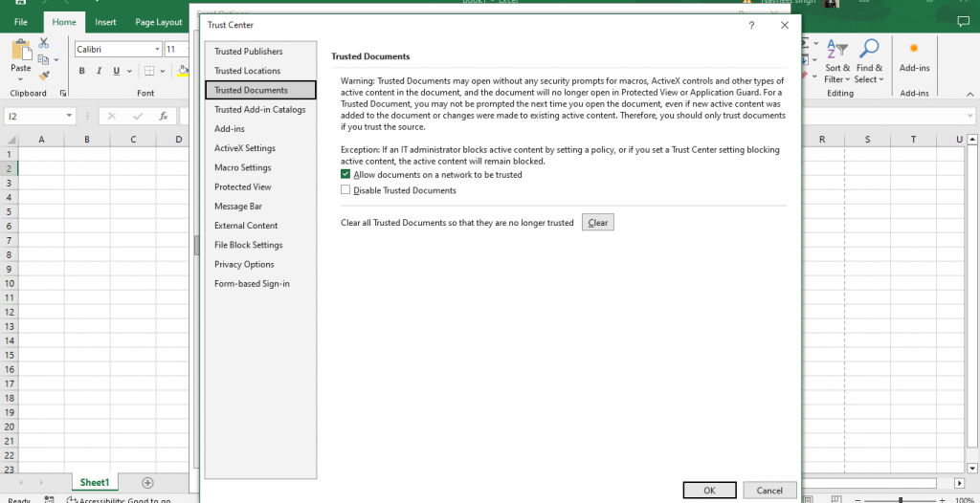Click the Cut scissors icon
Image resolution: width=980 pixels, height=503 pixels.
[44, 43]
